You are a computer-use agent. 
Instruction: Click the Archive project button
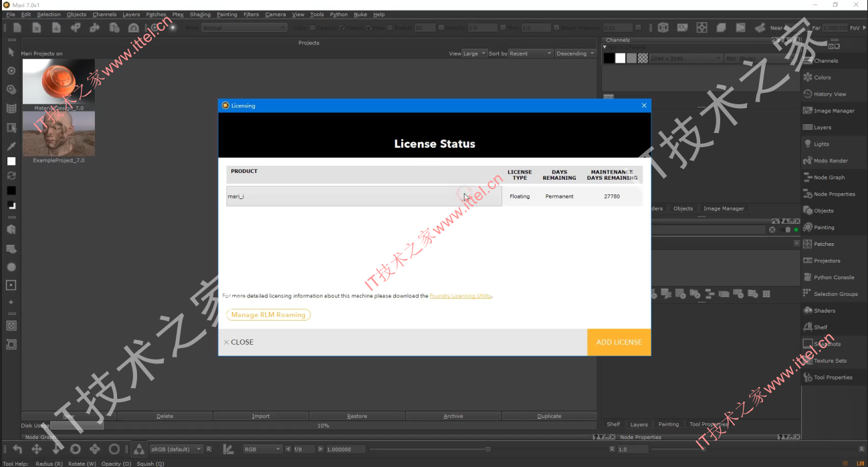[x=453, y=416]
